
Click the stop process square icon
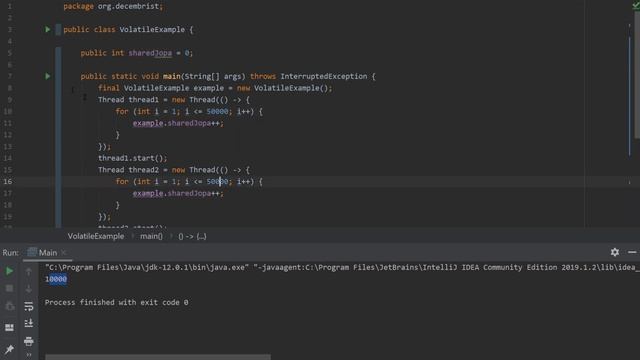tap(9, 289)
